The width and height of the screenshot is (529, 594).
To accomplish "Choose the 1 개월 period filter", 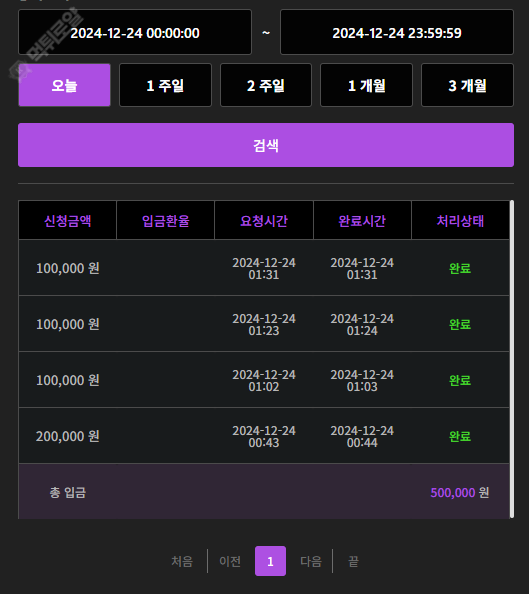I will (x=366, y=85).
